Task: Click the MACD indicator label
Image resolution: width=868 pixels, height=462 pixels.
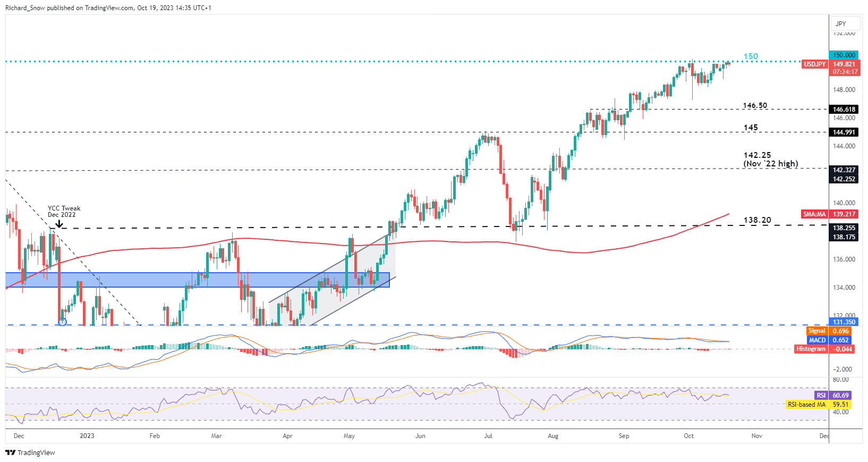Action: point(817,340)
